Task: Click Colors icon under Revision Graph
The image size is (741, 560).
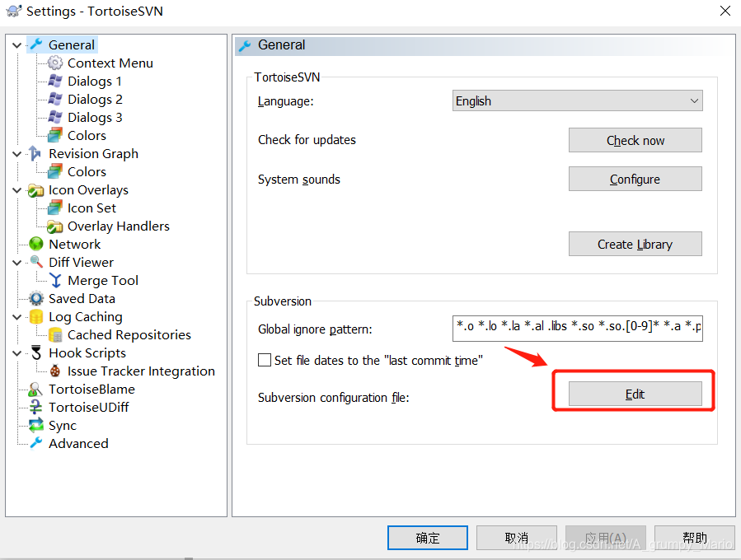Action: tap(55, 171)
